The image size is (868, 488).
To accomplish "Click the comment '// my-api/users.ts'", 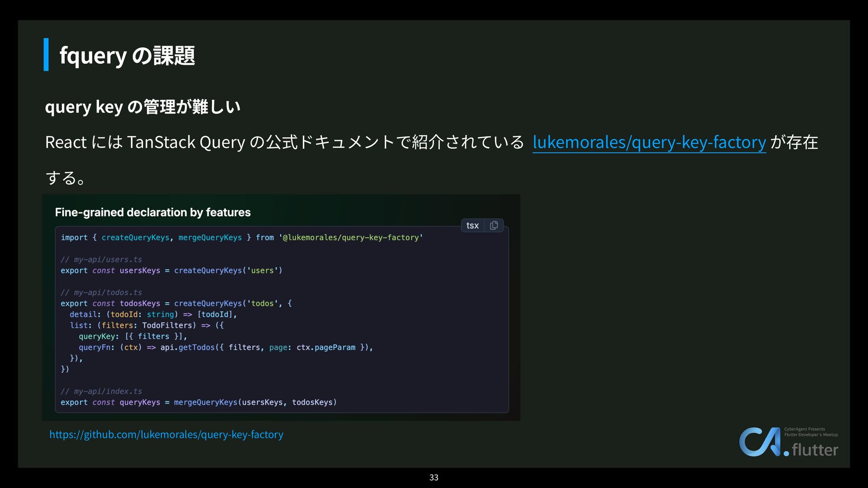I will [101, 259].
